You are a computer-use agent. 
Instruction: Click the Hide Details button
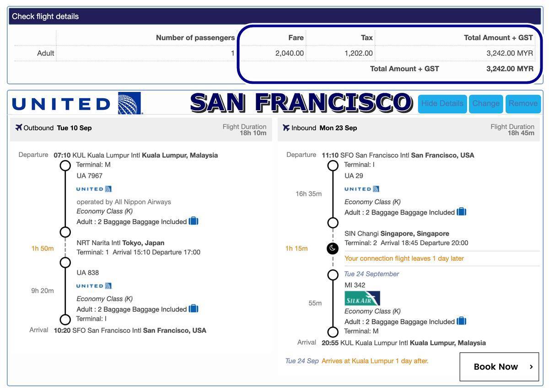click(x=442, y=104)
